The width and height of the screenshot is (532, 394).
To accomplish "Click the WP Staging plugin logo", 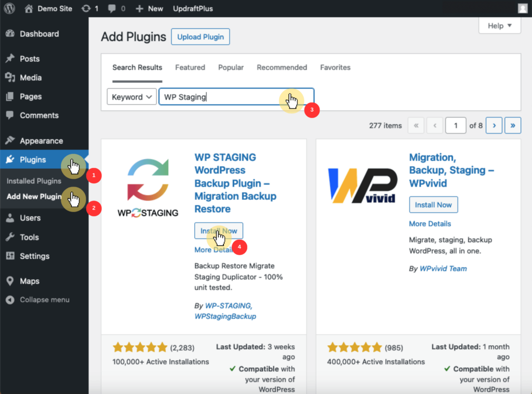I will click(148, 188).
